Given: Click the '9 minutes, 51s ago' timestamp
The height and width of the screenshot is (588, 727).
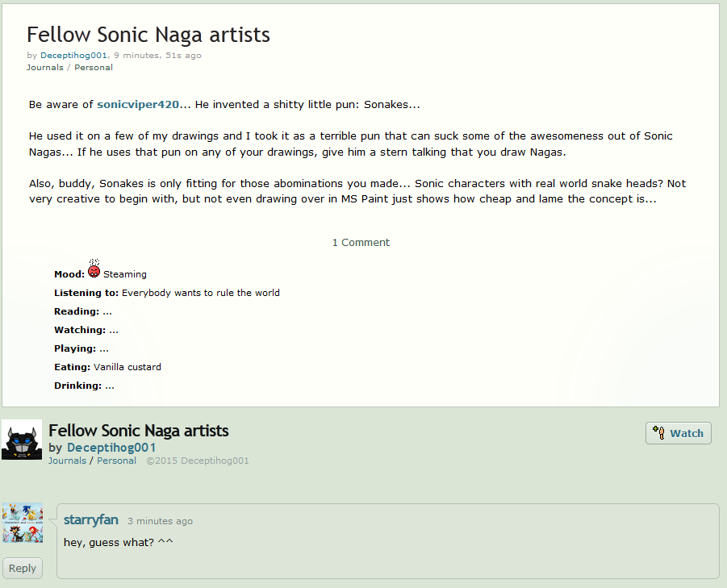Looking at the screenshot, I should click(x=157, y=55).
